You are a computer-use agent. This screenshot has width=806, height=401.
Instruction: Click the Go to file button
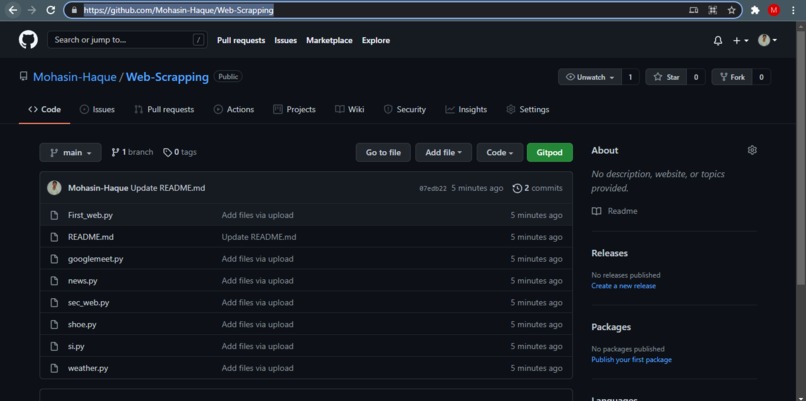pyautogui.click(x=383, y=153)
